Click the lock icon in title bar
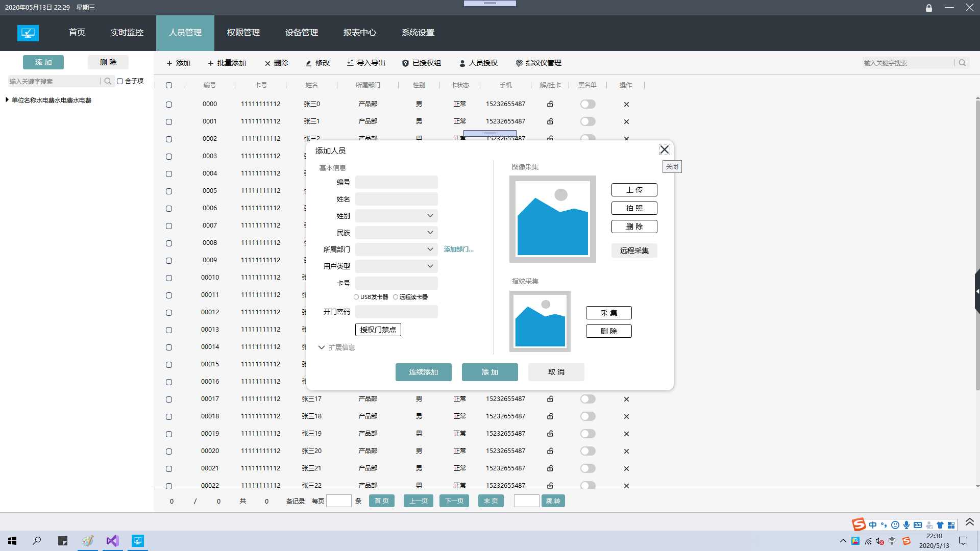980x551 pixels. (929, 8)
